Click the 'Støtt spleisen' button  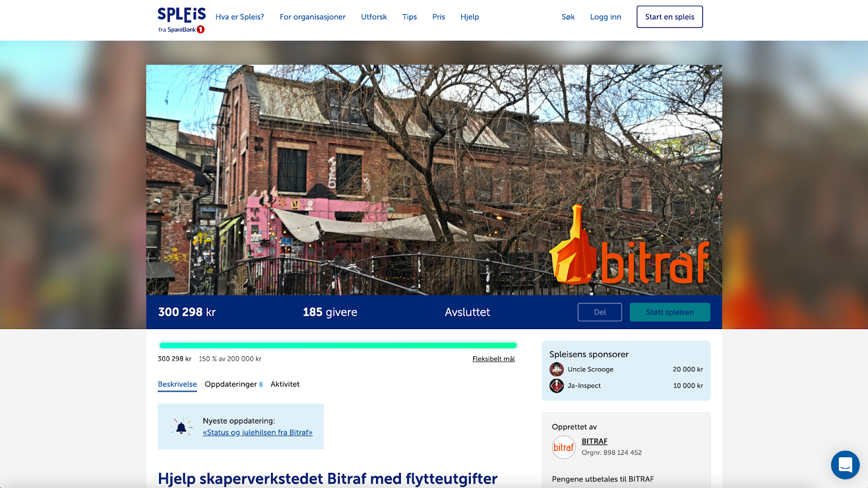pos(669,312)
